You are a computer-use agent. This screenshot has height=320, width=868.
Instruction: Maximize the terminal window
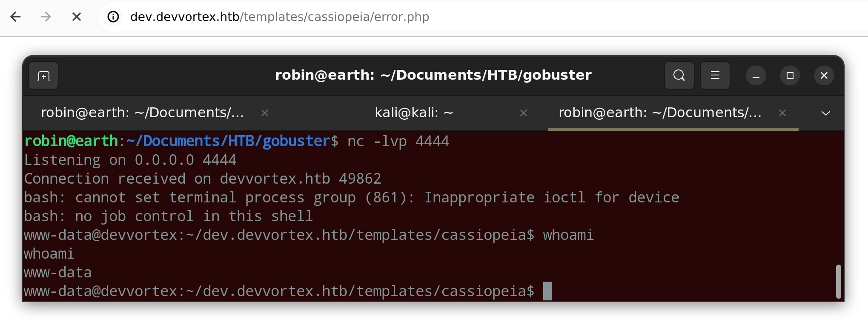tap(790, 76)
